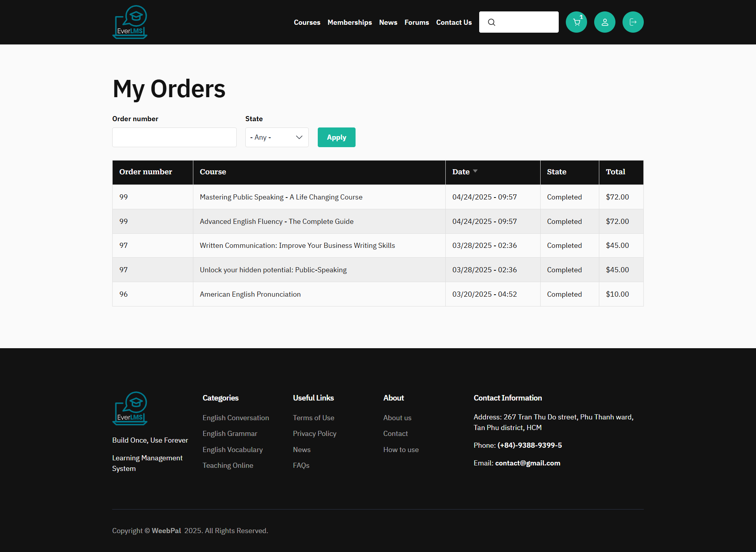
Task: Click the contact@gmail.com email link
Action: coord(527,463)
